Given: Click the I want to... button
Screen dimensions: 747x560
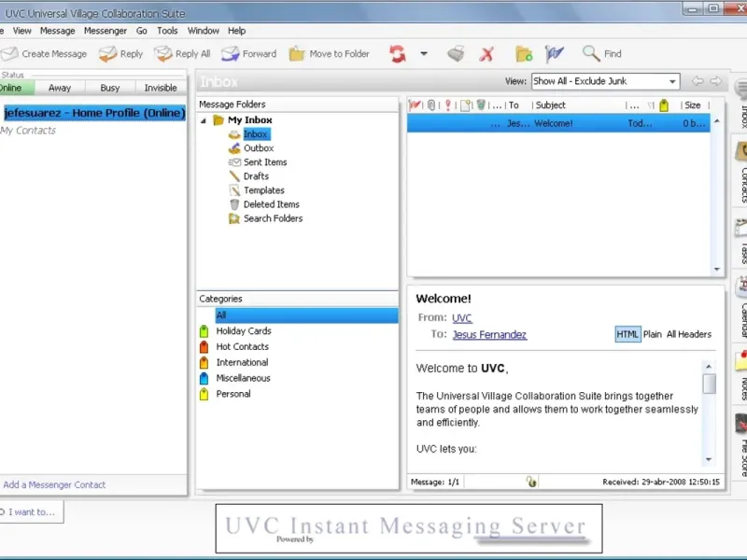Looking at the screenshot, I should 32,512.
